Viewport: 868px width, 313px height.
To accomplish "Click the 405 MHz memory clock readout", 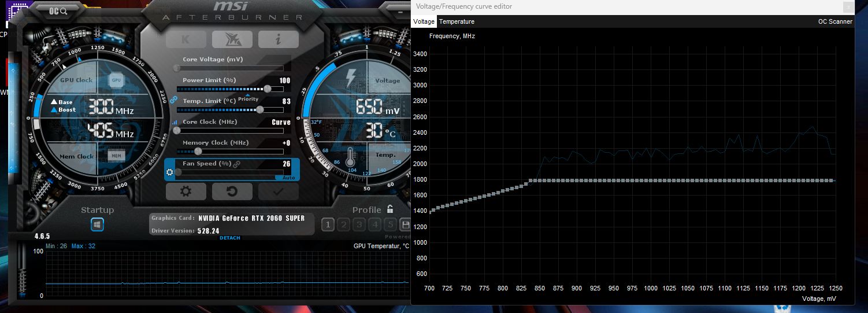I will 110,132.
